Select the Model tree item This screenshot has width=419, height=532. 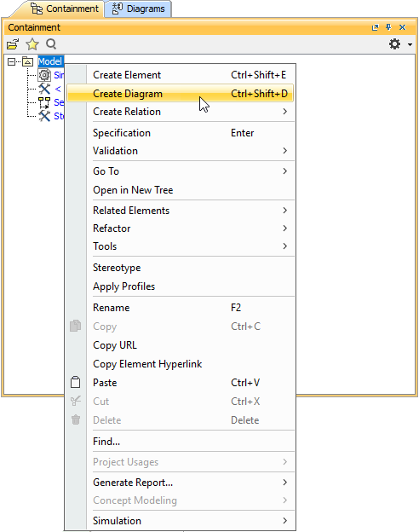(50, 61)
